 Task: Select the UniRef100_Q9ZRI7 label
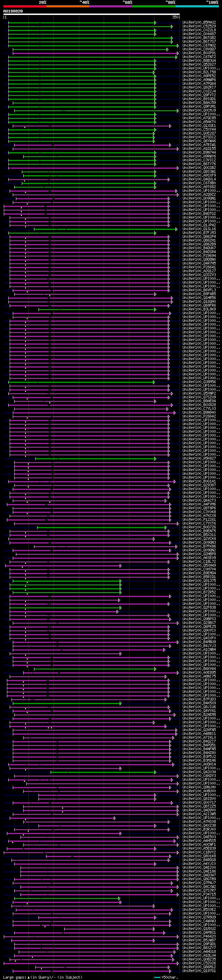pos(199,87)
